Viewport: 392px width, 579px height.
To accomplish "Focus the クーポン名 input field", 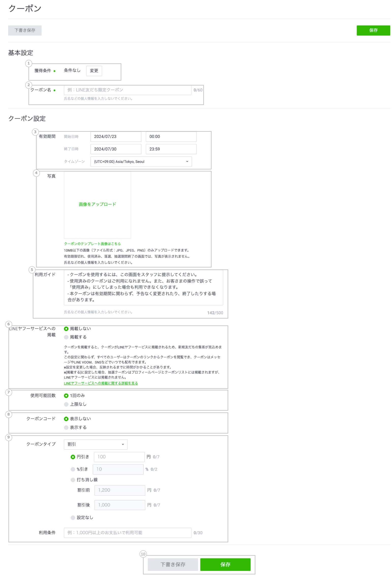I will (127, 90).
